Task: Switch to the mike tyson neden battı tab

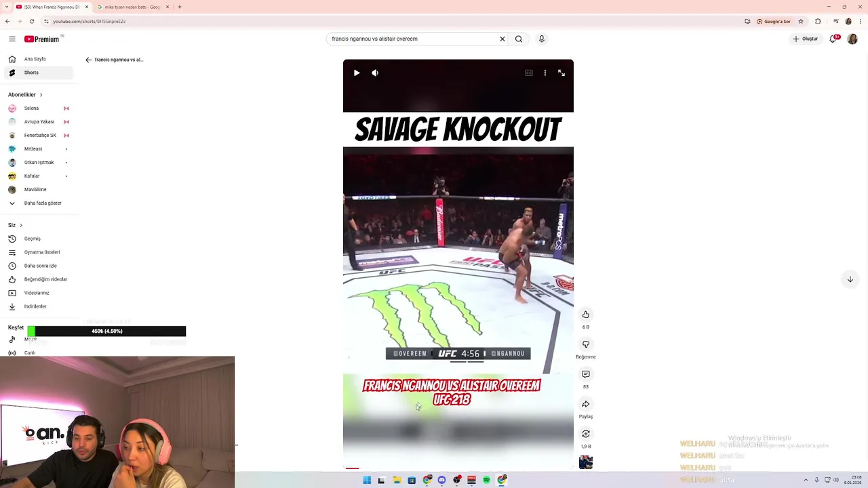Action: (133, 7)
